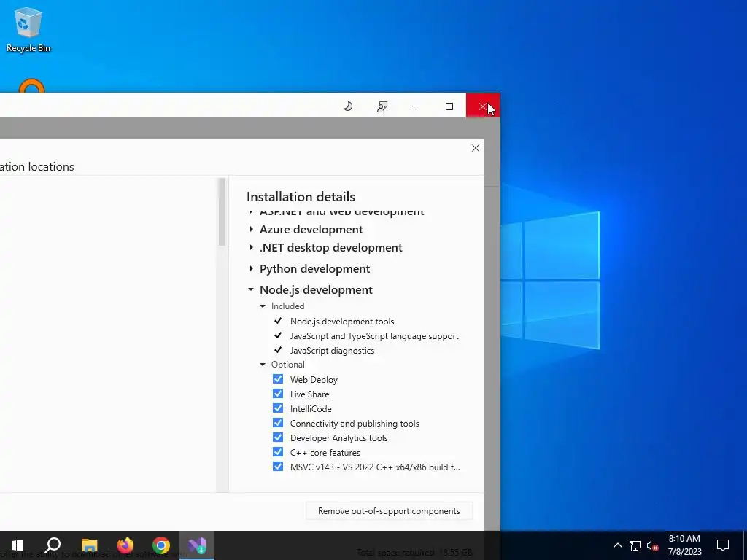
Task: Launch Chrome from the taskbar
Action: click(161, 545)
